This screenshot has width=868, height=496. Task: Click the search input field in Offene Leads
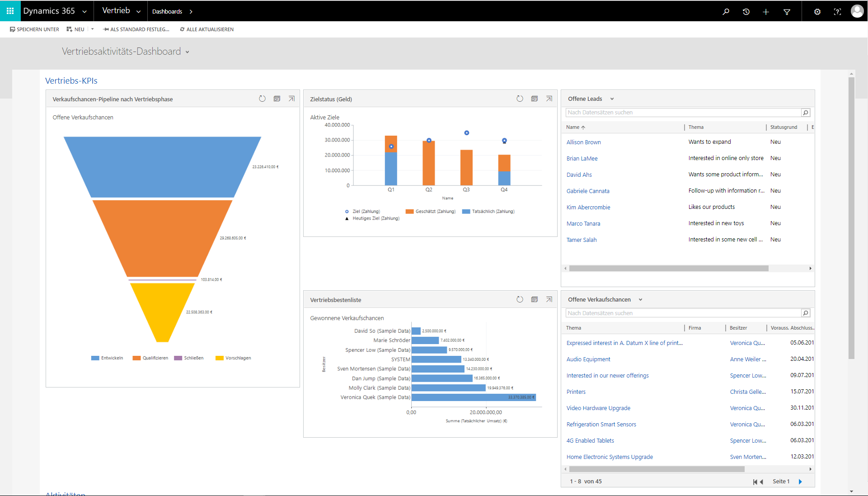(x=682, y=112)
